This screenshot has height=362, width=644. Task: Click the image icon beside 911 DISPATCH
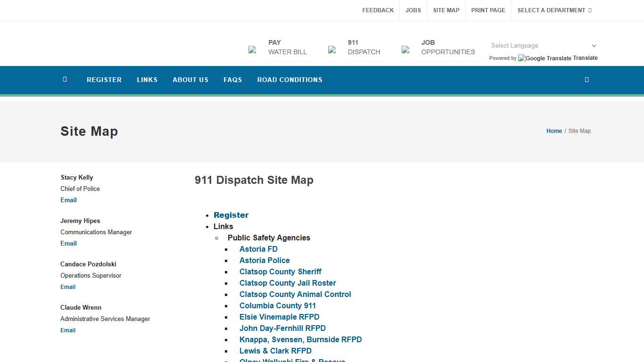[331, 49]
